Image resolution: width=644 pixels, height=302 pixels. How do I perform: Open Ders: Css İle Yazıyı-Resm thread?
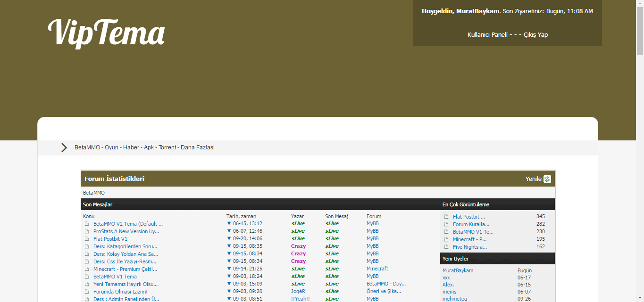point(125,261)
